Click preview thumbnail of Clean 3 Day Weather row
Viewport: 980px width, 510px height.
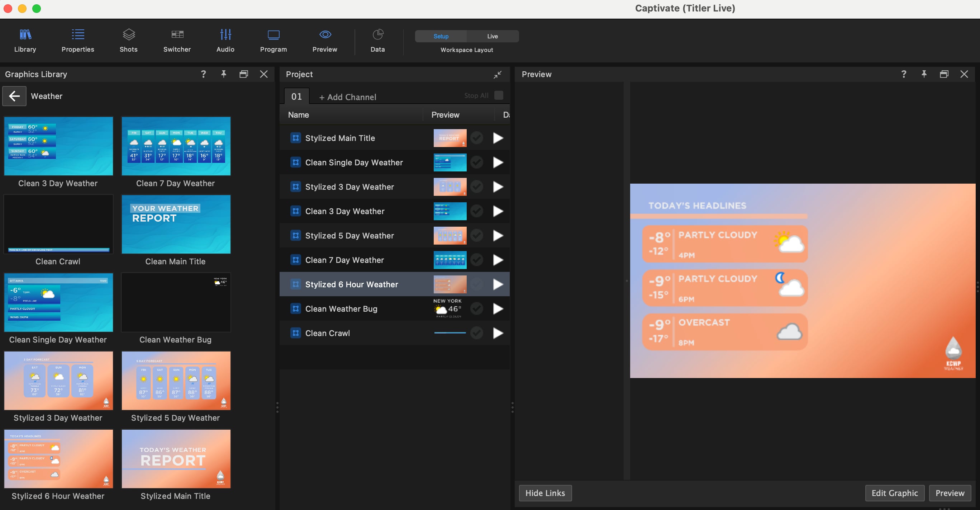coord(450,211)
